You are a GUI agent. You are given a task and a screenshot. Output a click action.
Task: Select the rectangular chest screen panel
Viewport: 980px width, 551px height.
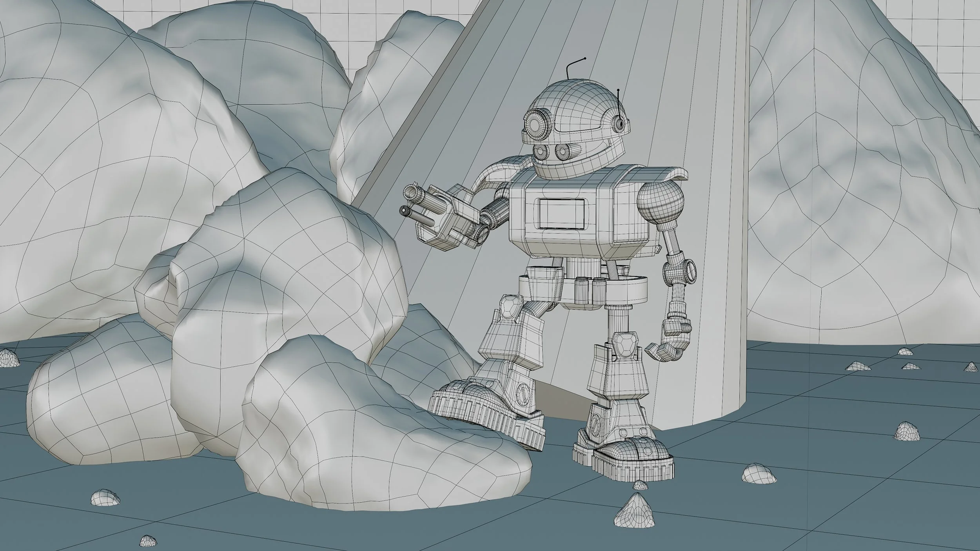(561, 213)
